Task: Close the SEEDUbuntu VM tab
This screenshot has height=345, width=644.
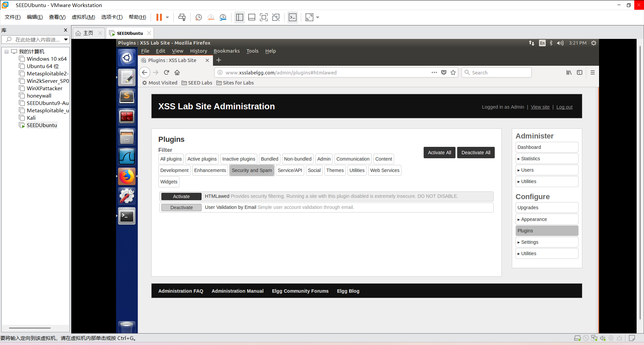Action: click(x=149, y=33)
